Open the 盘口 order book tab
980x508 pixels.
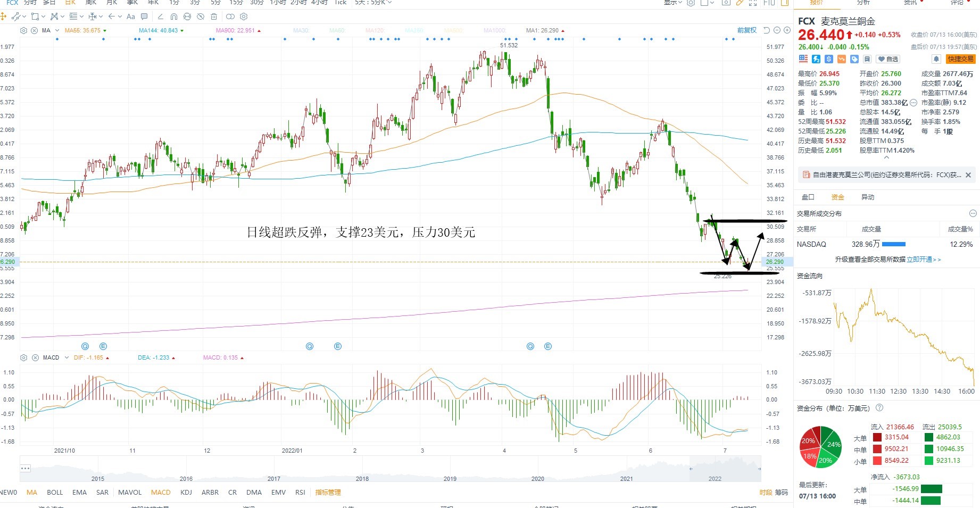coord(808,197)
